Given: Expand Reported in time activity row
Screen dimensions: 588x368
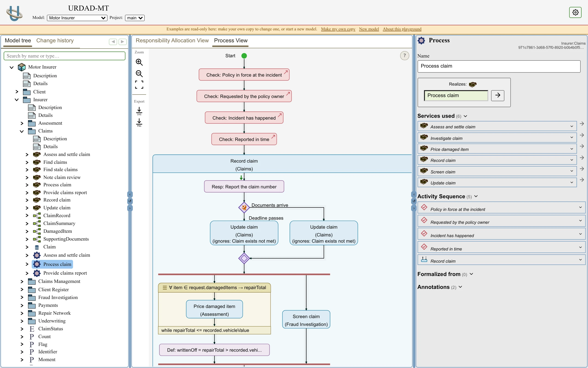Looking at the screenshot, I should 580,247.
